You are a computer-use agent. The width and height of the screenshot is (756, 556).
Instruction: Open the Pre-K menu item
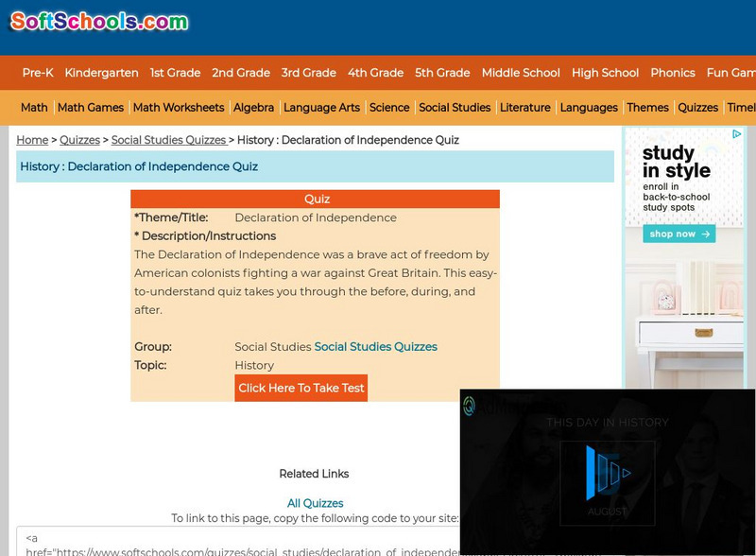(x=38, y=73)
